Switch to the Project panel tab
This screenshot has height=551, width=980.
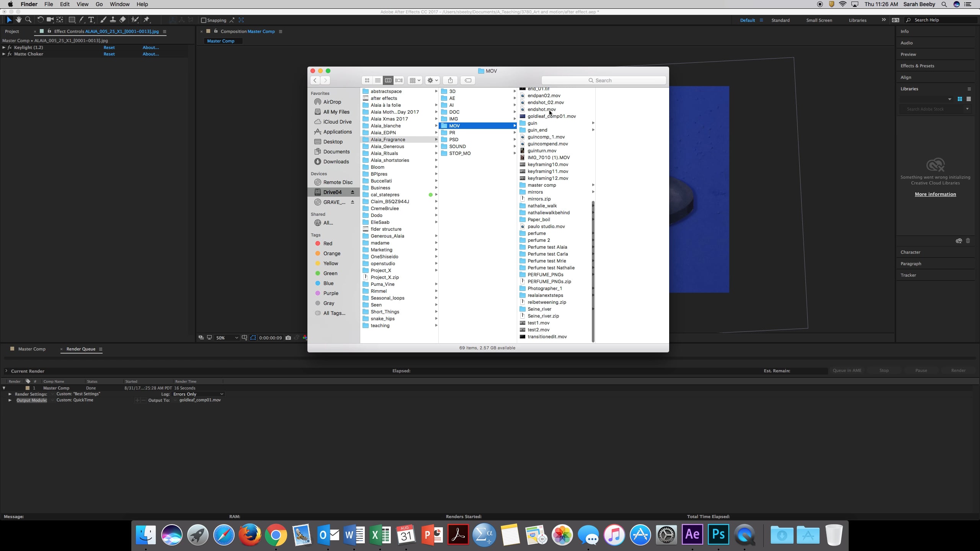coord(12,31)
